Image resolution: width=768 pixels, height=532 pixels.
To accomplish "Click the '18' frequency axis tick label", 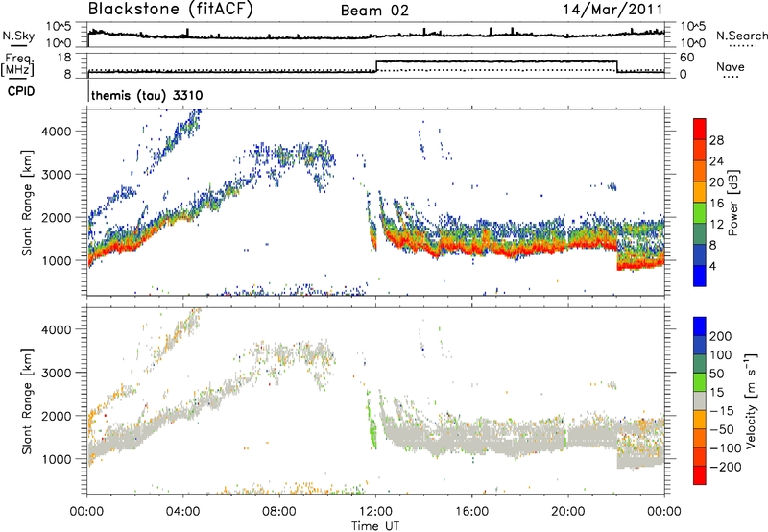I will 64,58.
